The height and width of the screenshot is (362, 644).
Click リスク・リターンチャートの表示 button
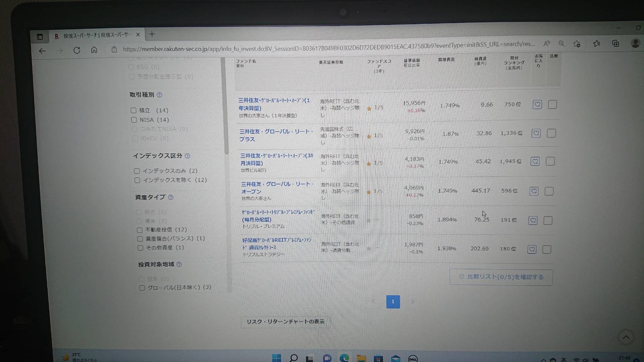pos(285,321)
